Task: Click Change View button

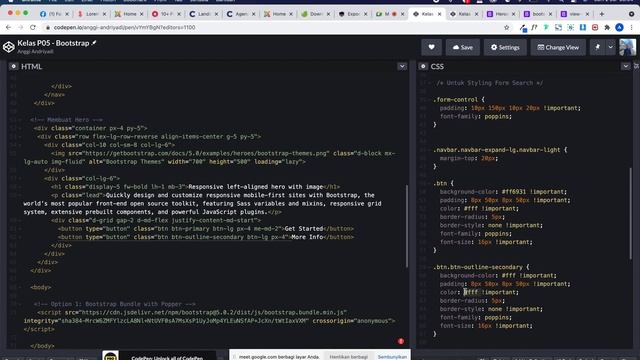Action: click(558, 47)
